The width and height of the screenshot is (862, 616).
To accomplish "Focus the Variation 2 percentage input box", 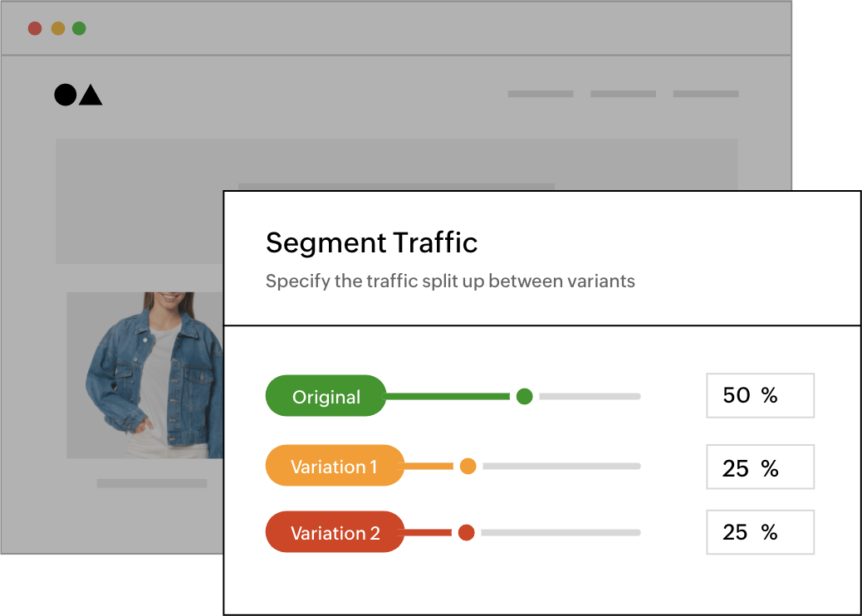I will [759, 532].
